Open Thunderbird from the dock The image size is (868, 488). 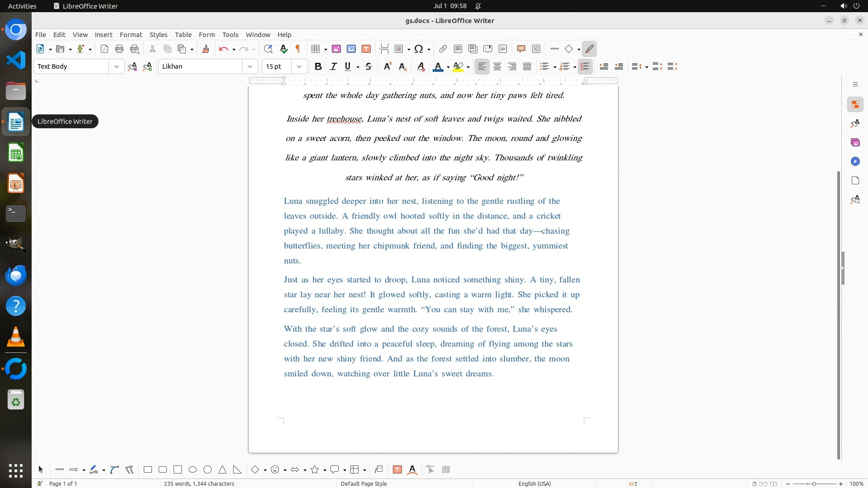pos(16,275)
